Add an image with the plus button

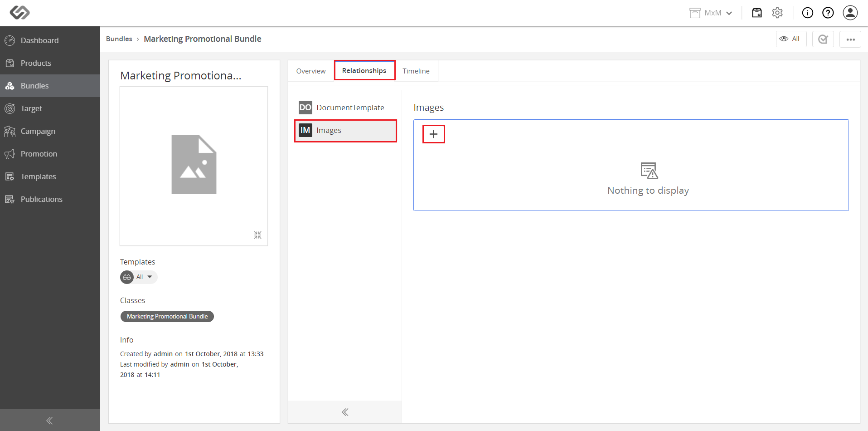pos(434,134)
